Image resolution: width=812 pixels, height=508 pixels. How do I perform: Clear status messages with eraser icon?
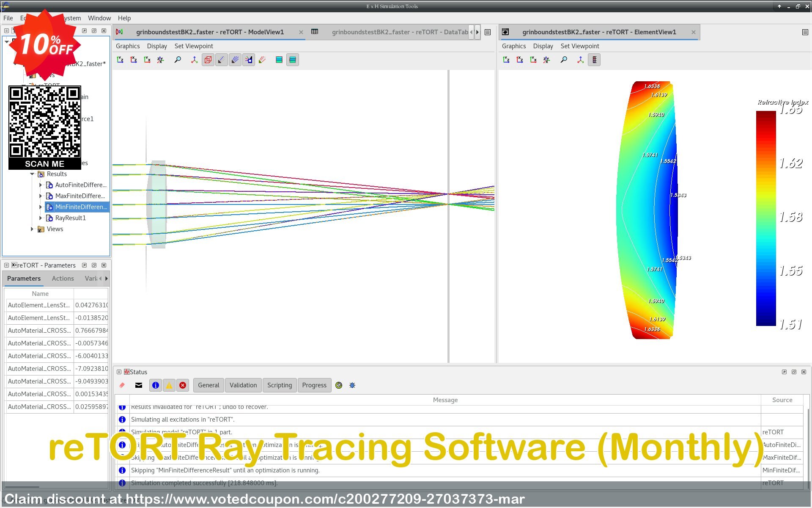click(x=122, y=385)
